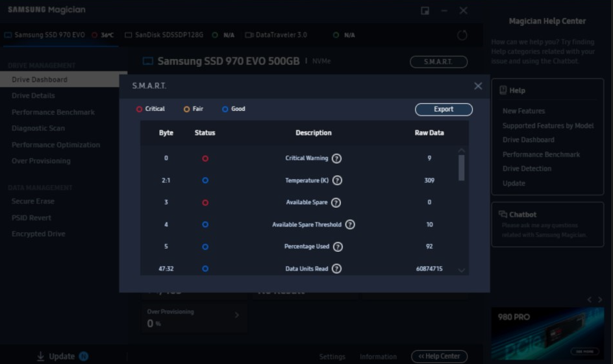
Task: Open the 980 PRO promo banner
Action: click(547, 334)
